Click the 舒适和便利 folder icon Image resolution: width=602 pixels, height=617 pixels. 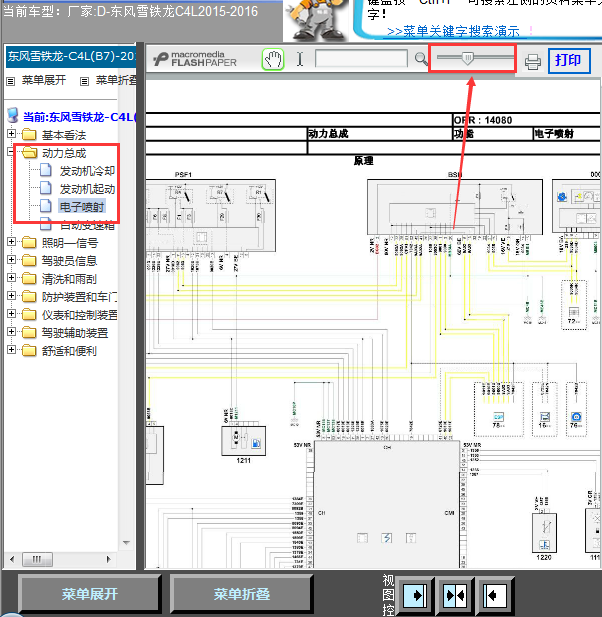pos(29,350)
